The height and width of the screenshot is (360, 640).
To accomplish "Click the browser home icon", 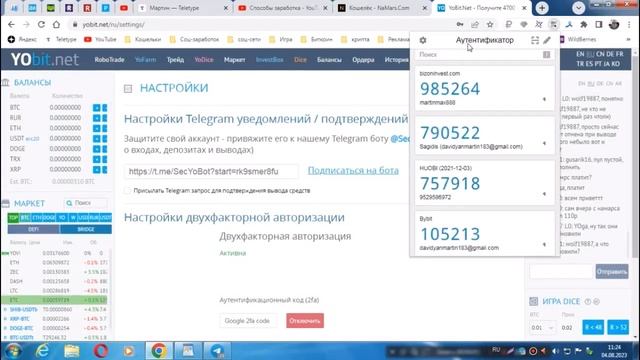I will (56, 24).
